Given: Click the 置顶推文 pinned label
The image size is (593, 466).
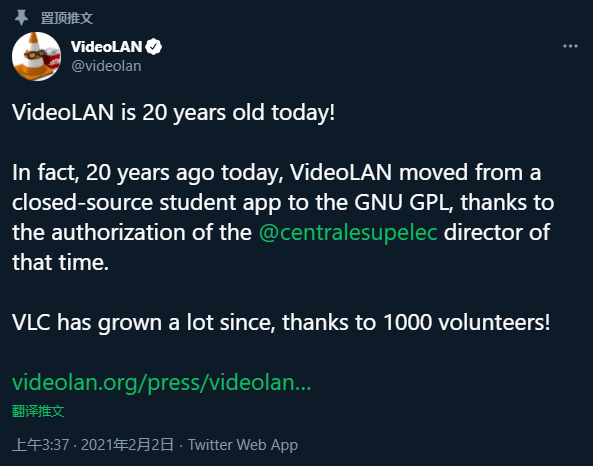Looking at the screenshot, I should pyautogui.click(x=67, y=18).
